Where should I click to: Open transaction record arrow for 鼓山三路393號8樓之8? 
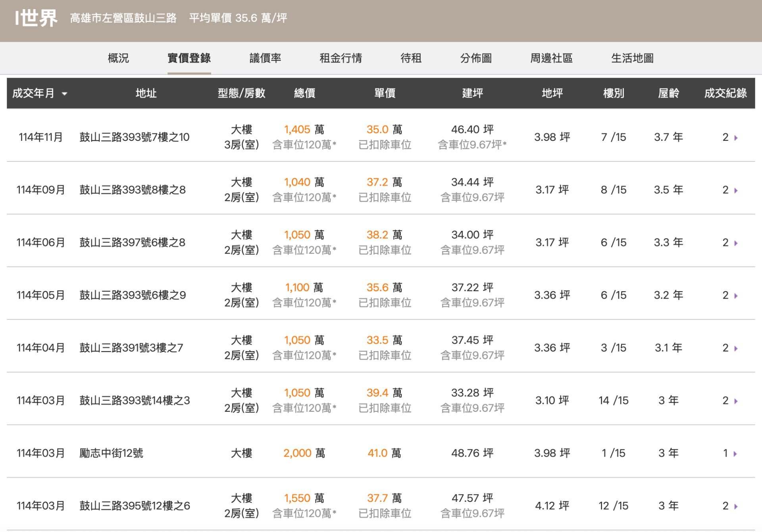736,190
